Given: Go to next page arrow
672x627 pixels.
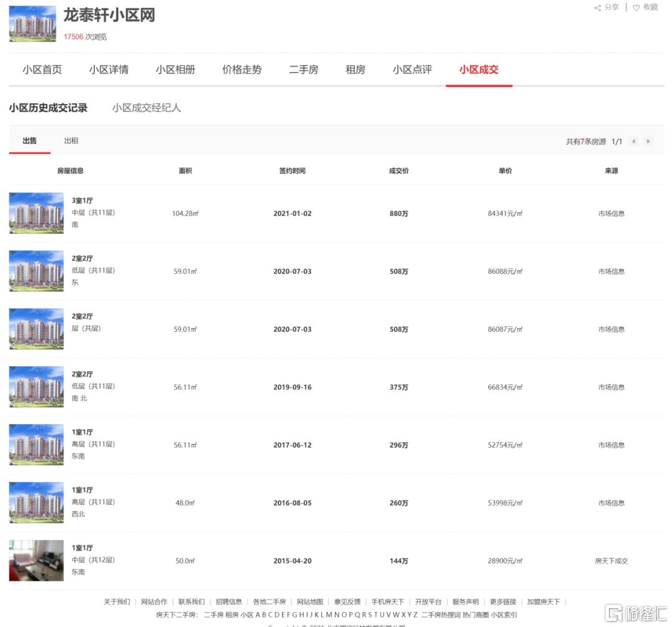Looking at the screenshot, I should click(648, 141).
